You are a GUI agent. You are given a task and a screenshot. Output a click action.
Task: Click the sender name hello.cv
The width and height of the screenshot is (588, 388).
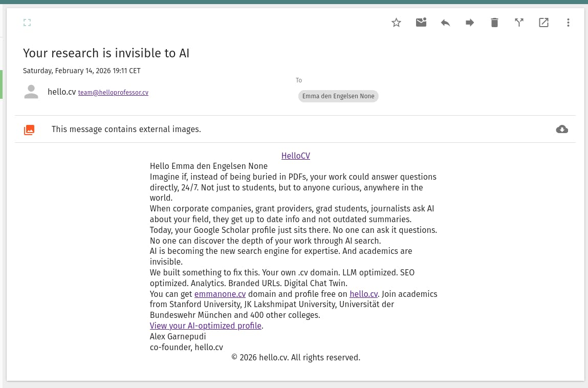coord(62,92)
